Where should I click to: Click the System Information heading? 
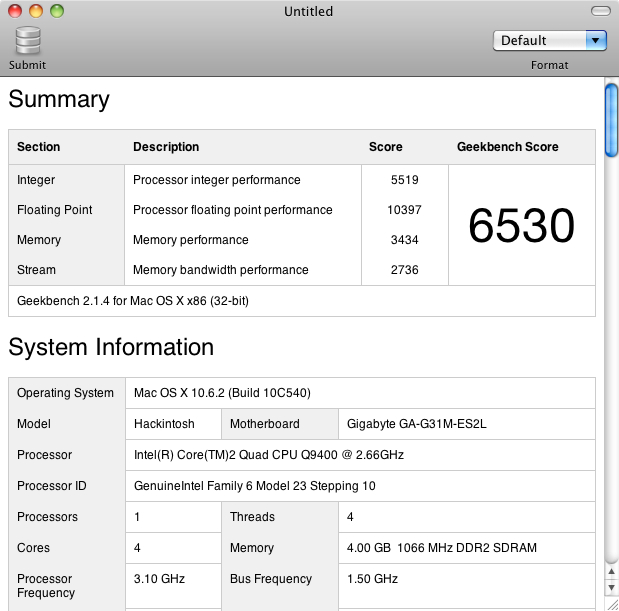point(111,347)
